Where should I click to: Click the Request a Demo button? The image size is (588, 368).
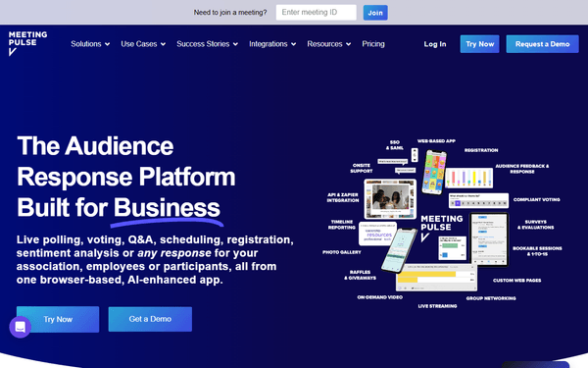[542, 44]
